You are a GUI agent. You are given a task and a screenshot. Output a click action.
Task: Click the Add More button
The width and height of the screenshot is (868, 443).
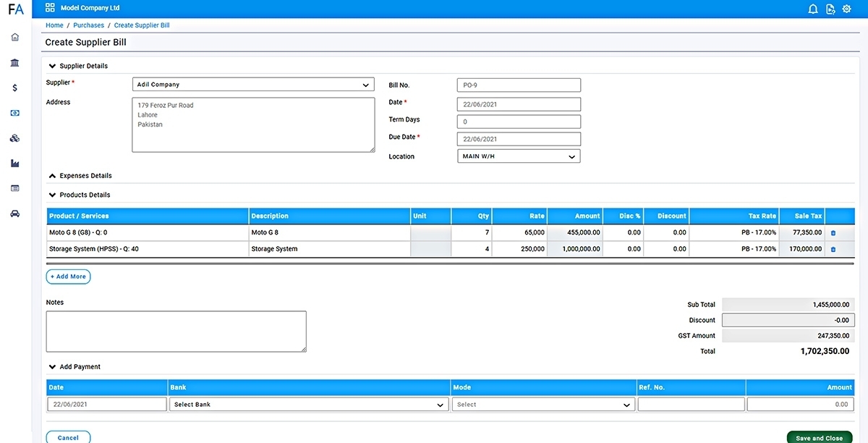(x=69, y=277)
